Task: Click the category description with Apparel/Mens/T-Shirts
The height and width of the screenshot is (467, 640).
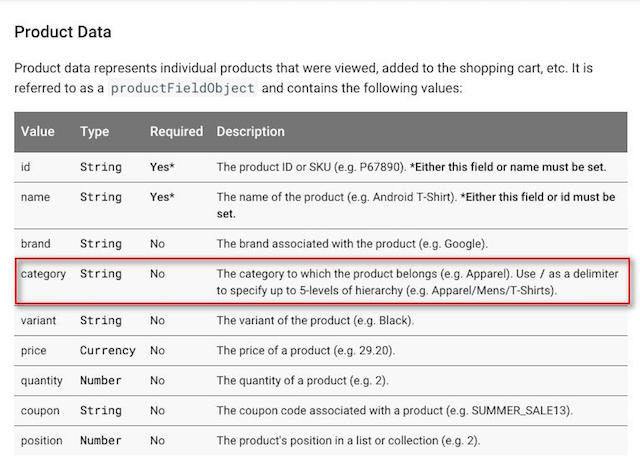Action: click(417, 282)
